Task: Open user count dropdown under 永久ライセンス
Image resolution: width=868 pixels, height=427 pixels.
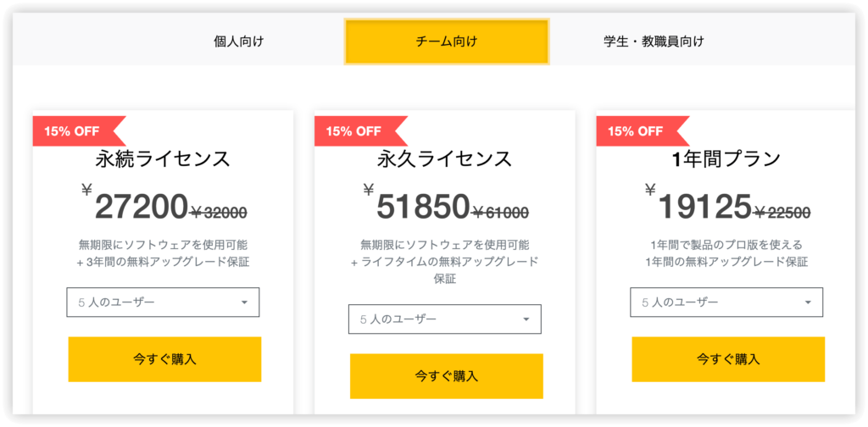Action: (444, 319)
